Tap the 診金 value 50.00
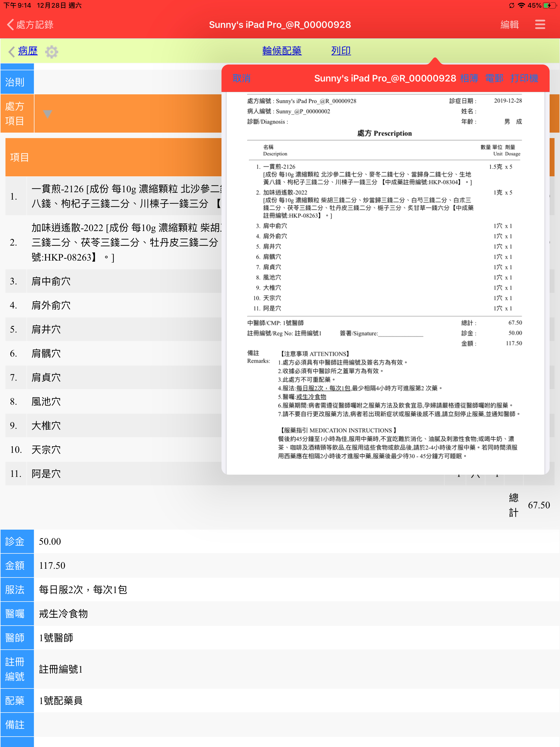The width and height of the screenshot is (560, 747). (50, 542)
